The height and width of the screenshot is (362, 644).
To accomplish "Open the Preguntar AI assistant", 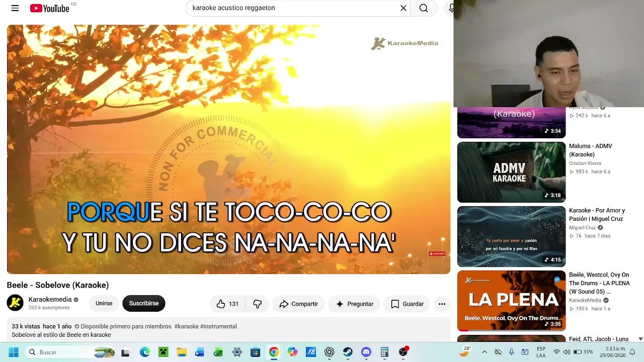I will [x=354, y=304].
